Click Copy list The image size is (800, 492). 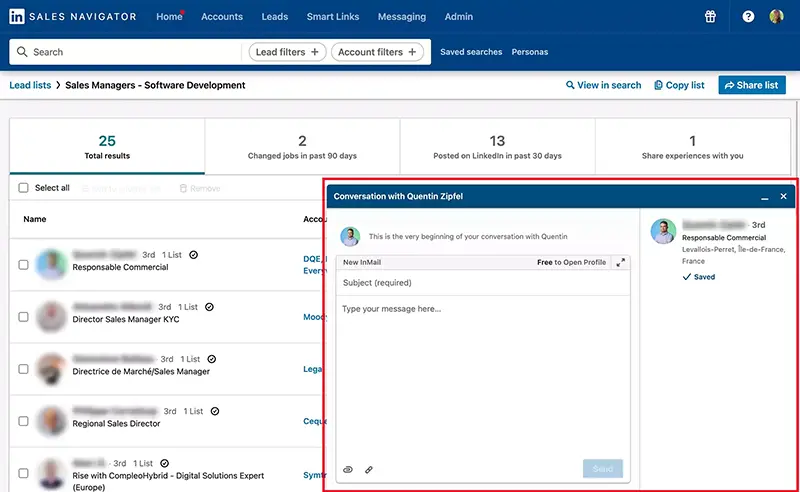679,85
